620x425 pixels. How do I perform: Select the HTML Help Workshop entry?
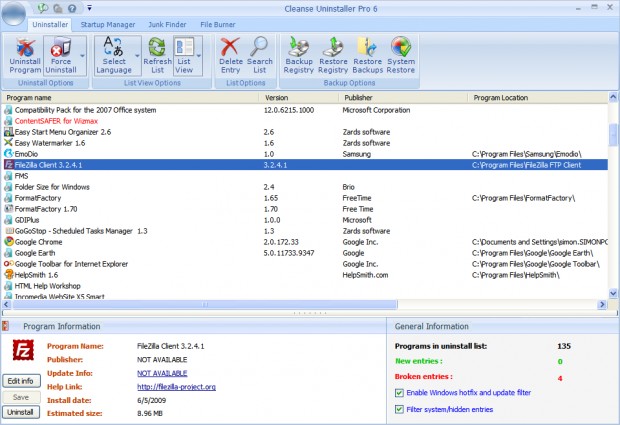[47, 286]
